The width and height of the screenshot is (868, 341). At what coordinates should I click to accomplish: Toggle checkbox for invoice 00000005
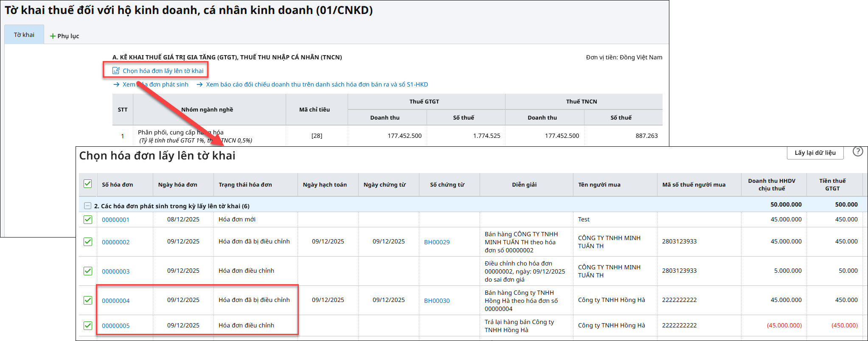pyautogui.click(x=88, y=326)
